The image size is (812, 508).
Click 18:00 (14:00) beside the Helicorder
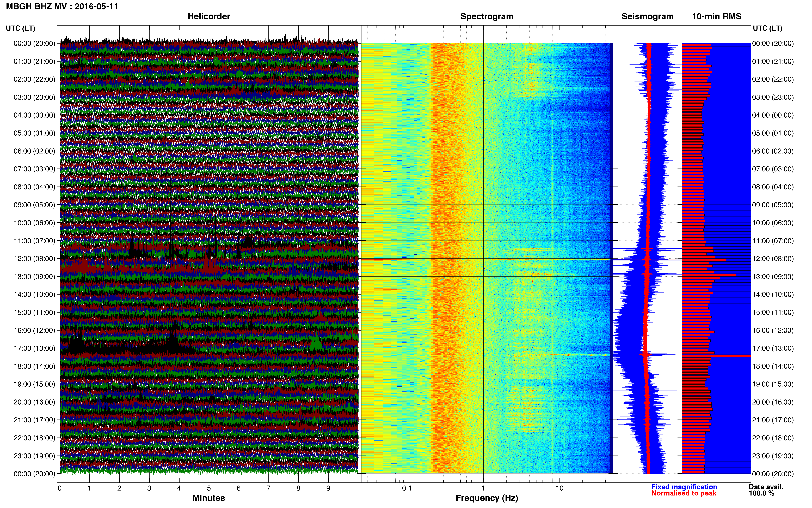(34, 367)
